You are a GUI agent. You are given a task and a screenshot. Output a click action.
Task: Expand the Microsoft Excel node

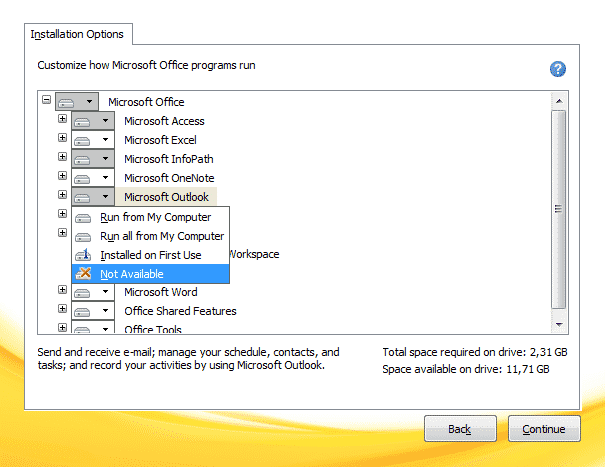coord(63,137)
